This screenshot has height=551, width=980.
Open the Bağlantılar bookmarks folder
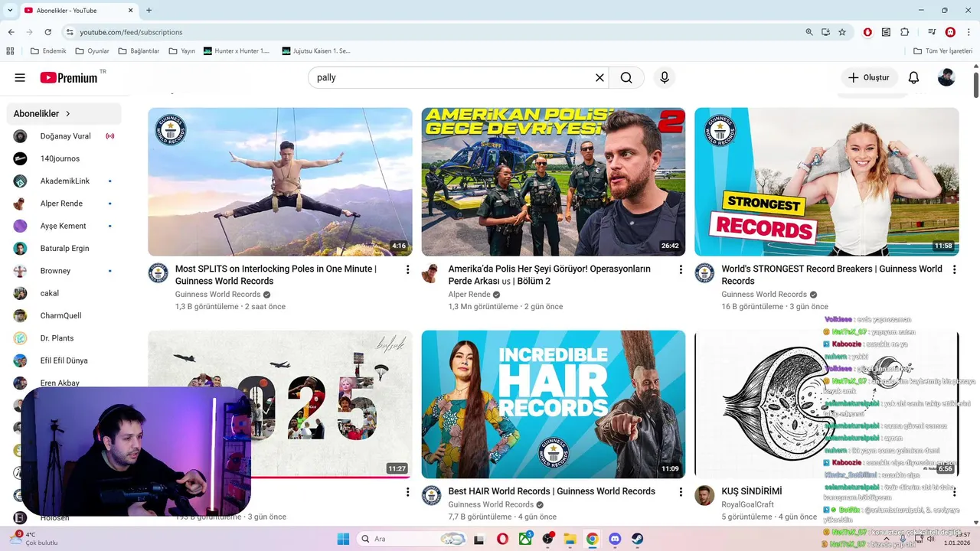[x=139, y=51]
